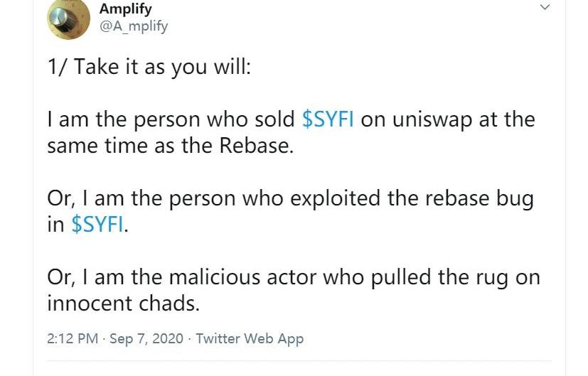Open the $SYFI cashtag before 'on uniswap'
The height and width of the screenshot is (376, 588).
tap(328, 119)
